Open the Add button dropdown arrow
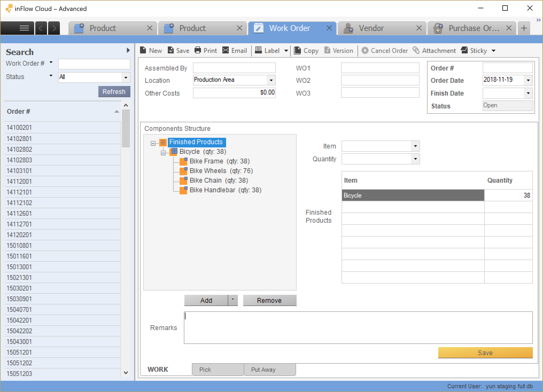Image resolution: width=543 pixels, height=392 pixels. (233, 300)
